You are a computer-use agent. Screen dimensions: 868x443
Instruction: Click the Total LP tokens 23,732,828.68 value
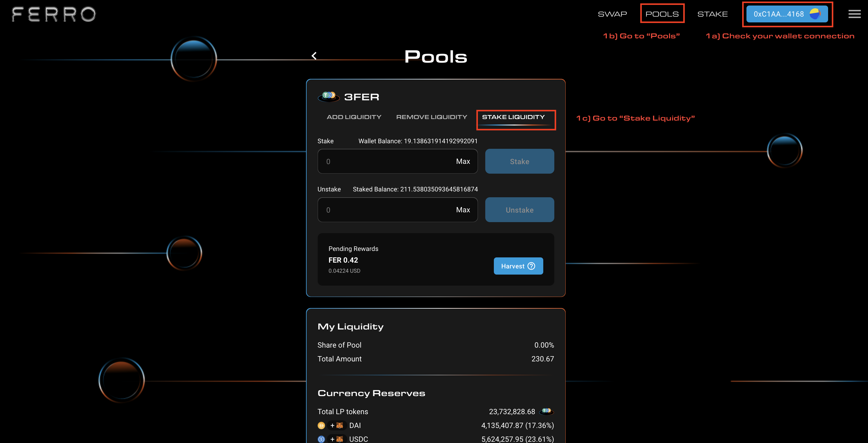pos(512,412)
